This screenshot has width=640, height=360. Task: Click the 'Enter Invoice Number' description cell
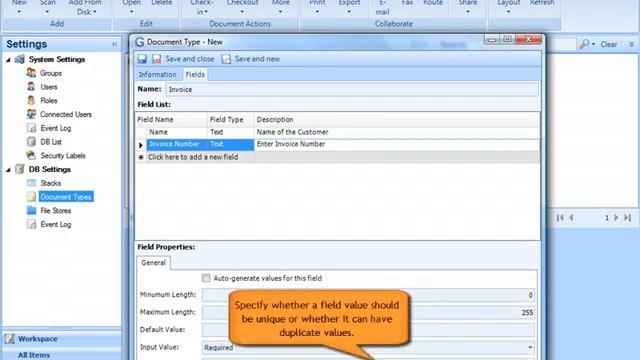point(397,144)
